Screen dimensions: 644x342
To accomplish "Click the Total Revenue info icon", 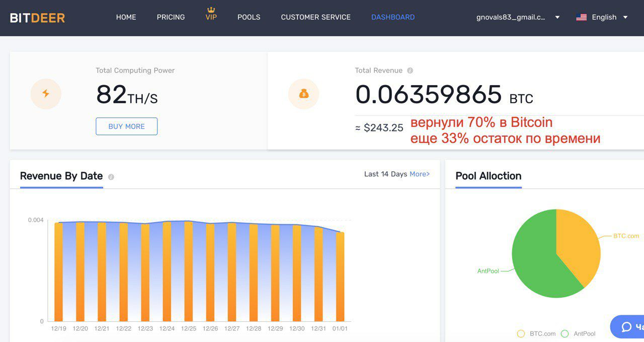I will 410,71.
